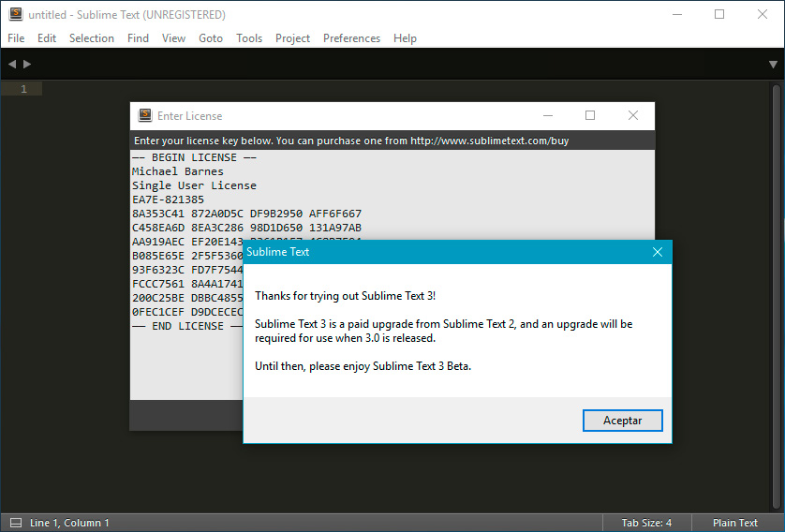Click license line starting with 8A353C41

point(246,214)
